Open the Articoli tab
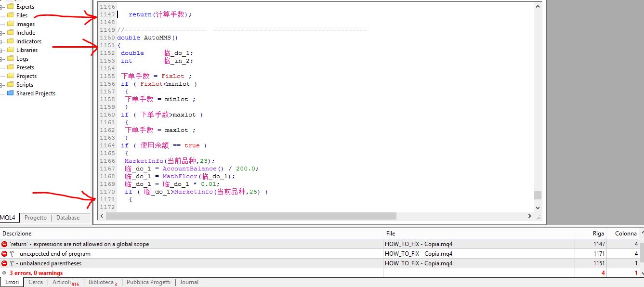This screenshot has height=287, width=644. coord(65,282)
